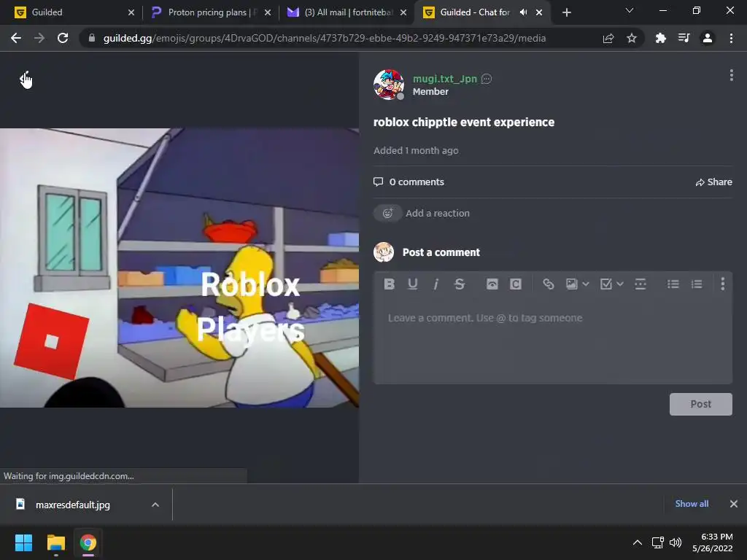The height and width of the screenshot is (560, 747).
Task: Open the tab search chevron
Action: coord(630,10)
